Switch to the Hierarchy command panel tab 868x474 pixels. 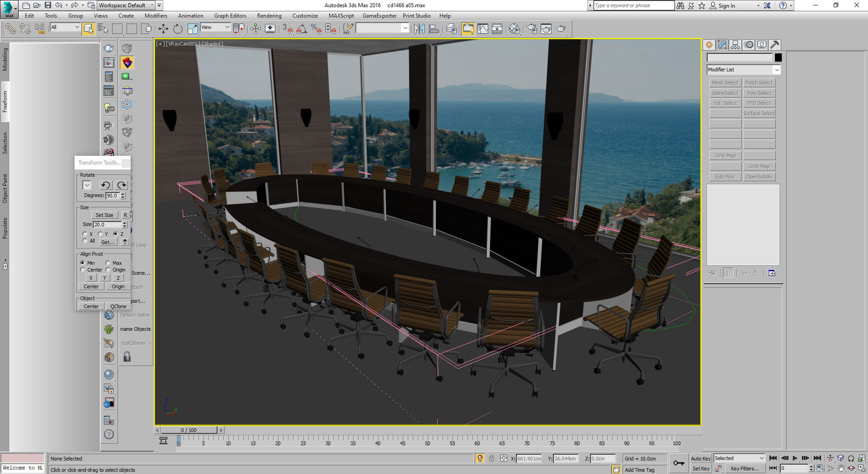tap(735, 45)
